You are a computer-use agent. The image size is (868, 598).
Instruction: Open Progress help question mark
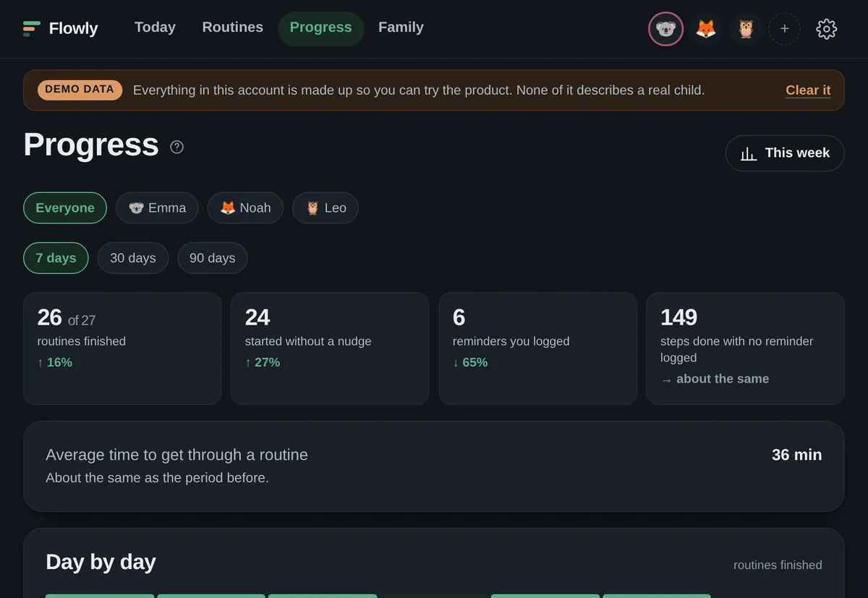(x=176, y=147)
